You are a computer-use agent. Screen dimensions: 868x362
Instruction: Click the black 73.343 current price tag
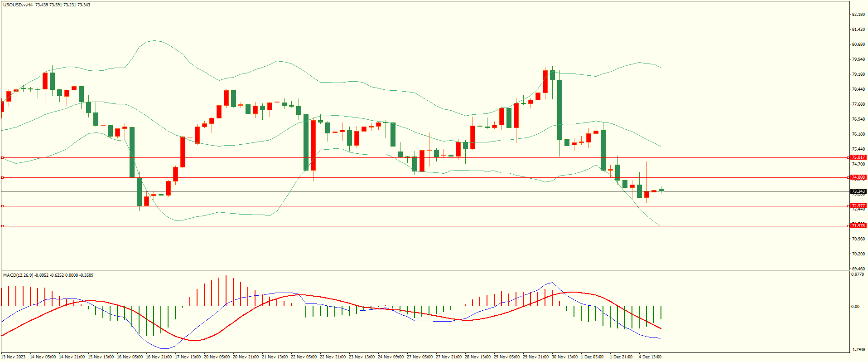pos(858,191)
